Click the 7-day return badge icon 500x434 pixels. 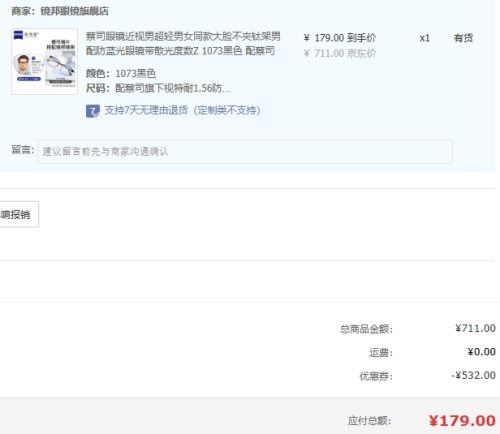(x=93, y=111)
